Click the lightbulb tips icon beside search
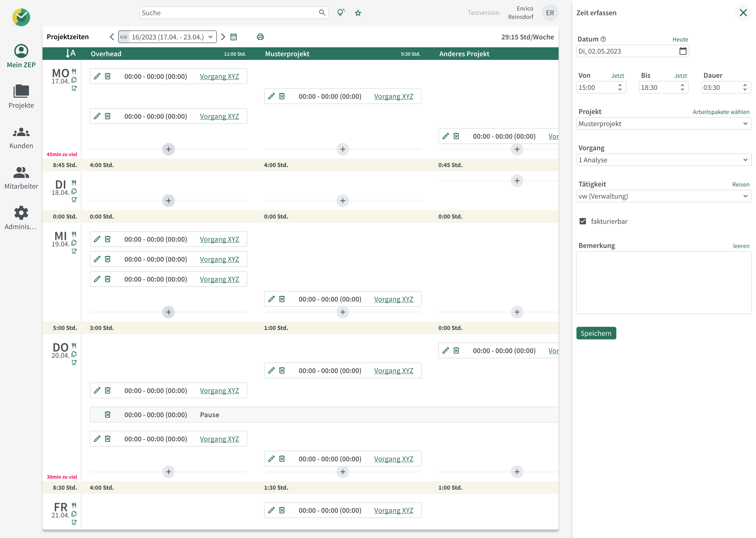This screenshot has height=538, width=756. pyautogui.click(x=341, y=12)
